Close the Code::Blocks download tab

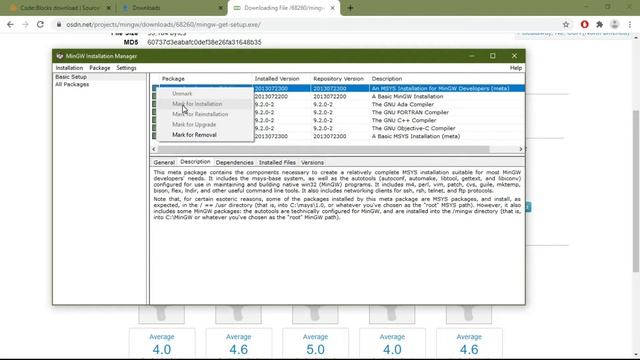pos(109,8)
